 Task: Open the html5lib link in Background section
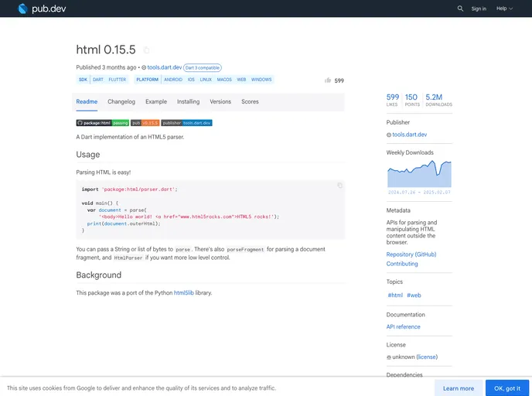[x=183, y=293]
